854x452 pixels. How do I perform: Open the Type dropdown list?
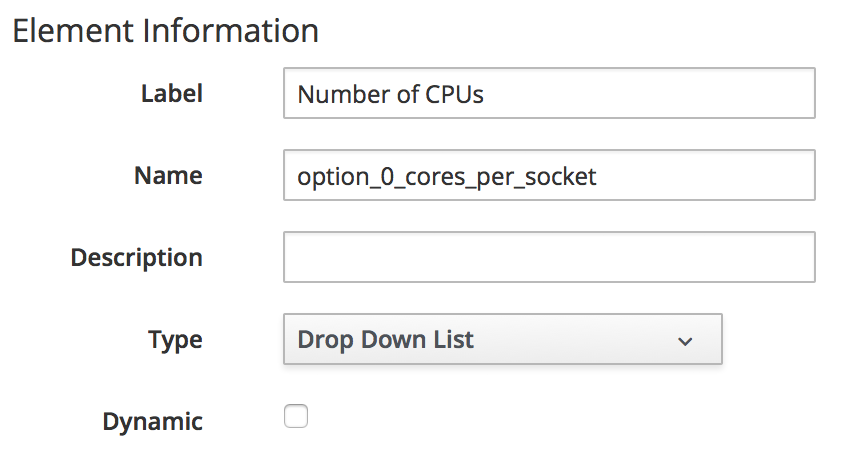[502, 340]
